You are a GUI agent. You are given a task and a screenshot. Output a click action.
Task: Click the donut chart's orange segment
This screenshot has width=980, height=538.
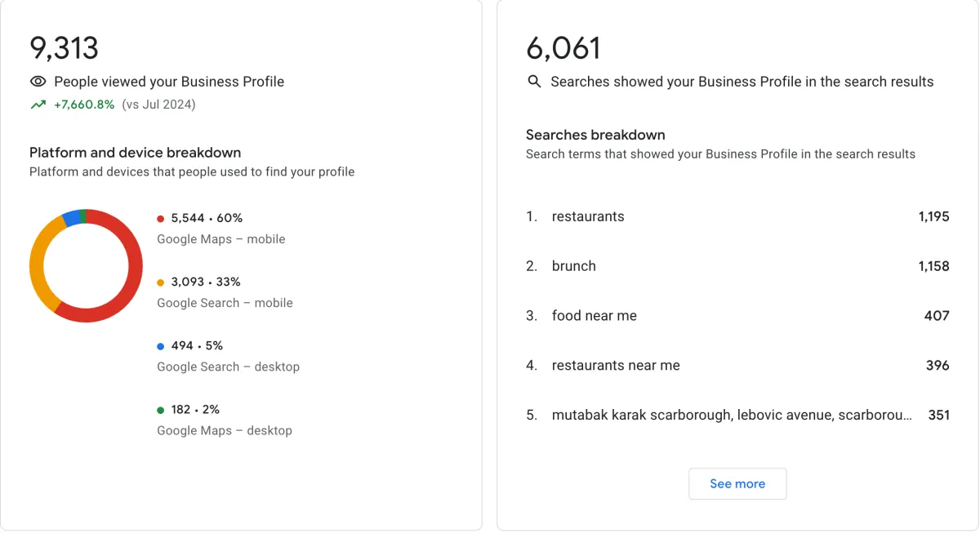[38, 261]
